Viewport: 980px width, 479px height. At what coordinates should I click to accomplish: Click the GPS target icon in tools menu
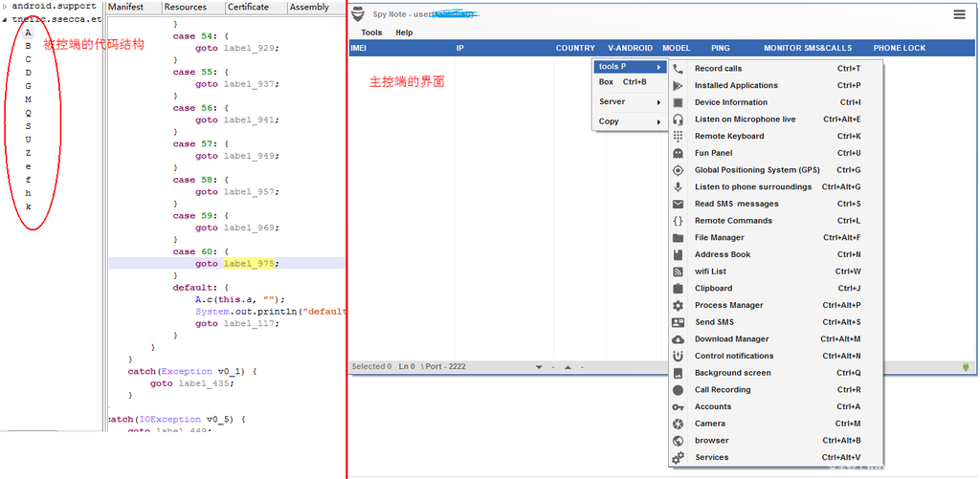[678, 170]
